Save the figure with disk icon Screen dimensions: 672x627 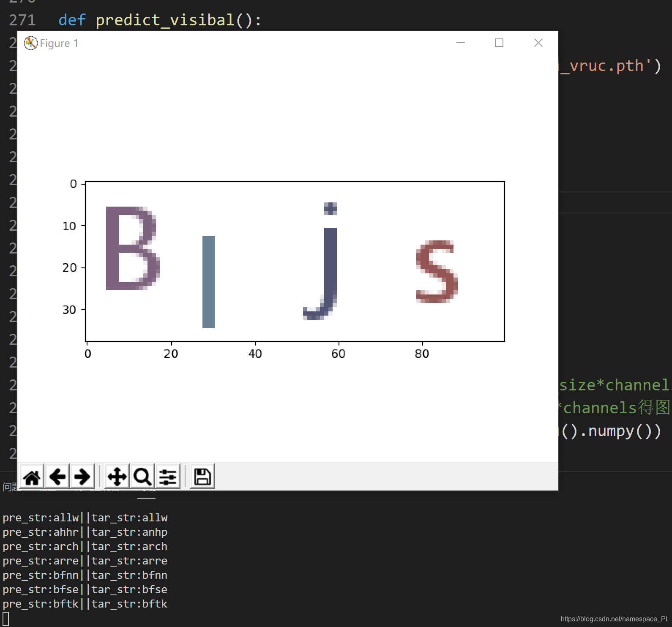[202, 477]
